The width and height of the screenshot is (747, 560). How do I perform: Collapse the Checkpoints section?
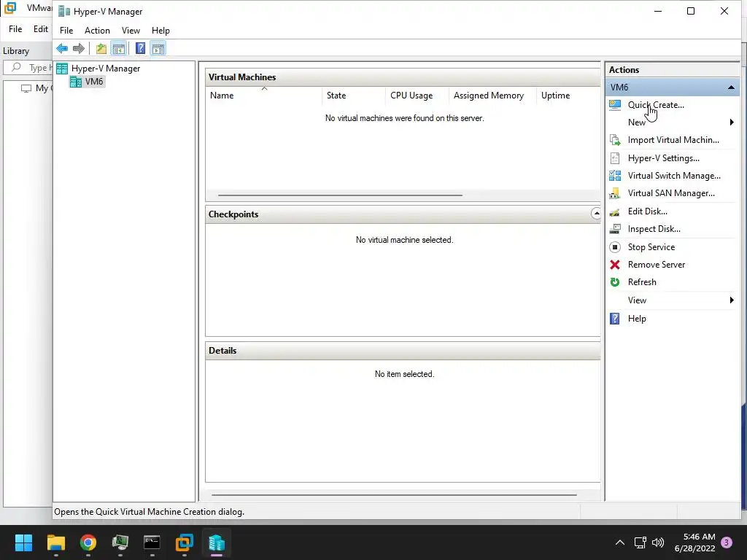pyautogui.click(x=596, y=214)
